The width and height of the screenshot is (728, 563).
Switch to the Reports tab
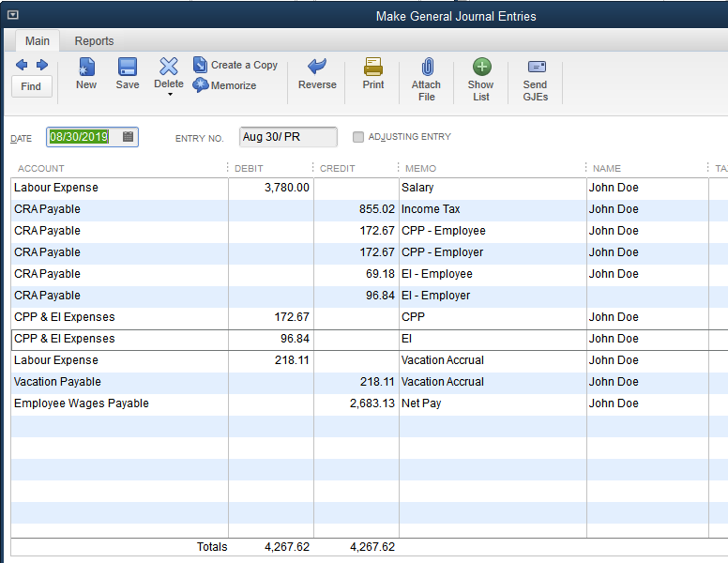(94, 41)
